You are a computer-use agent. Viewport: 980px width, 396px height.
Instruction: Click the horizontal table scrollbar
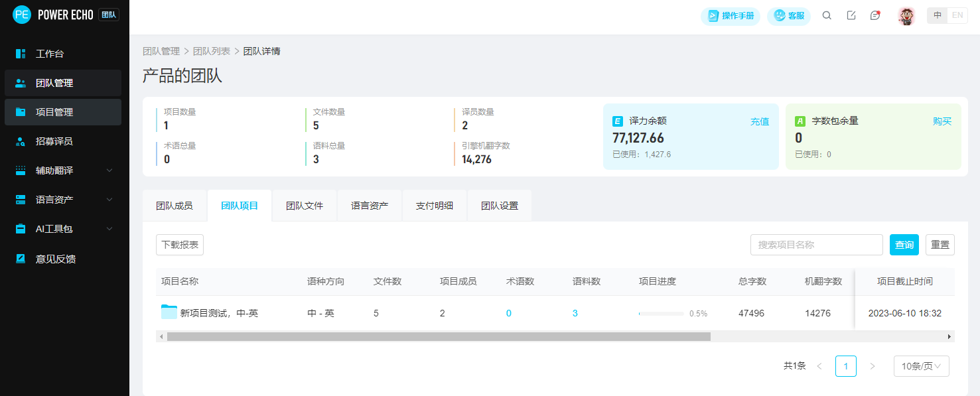click(x=438, y=336)
